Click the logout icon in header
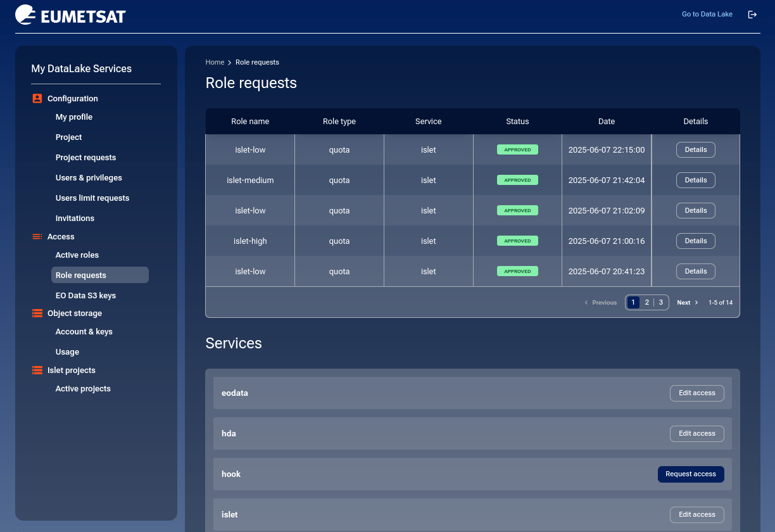The height and width of the screenshot is (532, 775). click(752, 15)
